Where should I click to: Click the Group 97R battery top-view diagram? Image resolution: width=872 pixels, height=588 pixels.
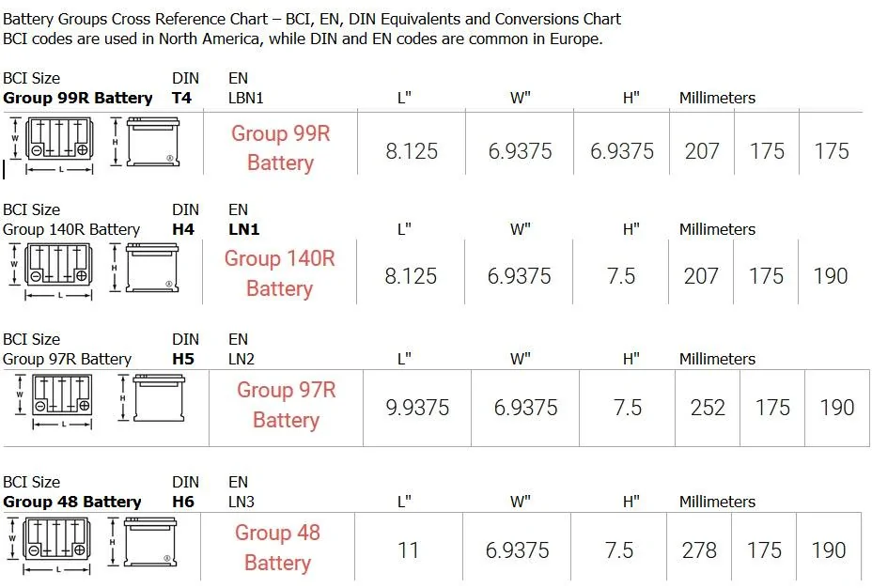click(54, 402)
